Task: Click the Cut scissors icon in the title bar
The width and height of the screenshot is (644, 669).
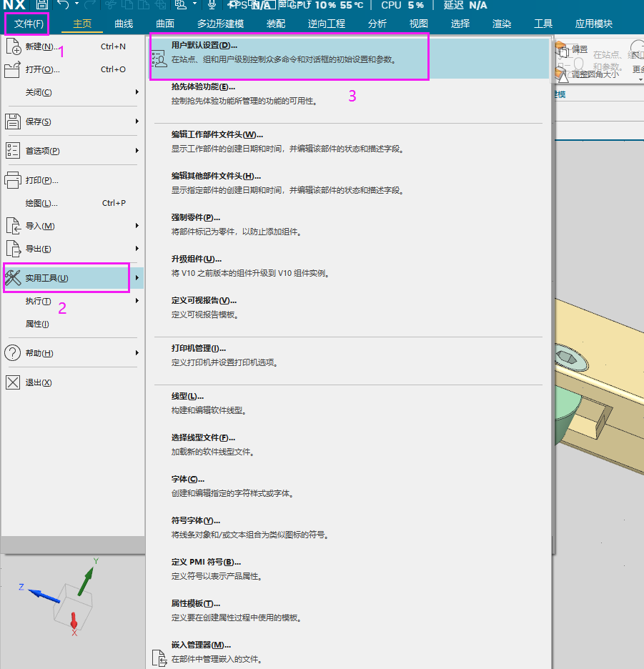Action: coord(111,4)
